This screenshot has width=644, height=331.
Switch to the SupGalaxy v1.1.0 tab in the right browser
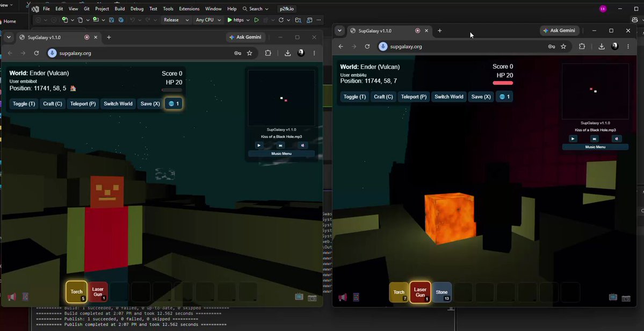click(389, 31)
